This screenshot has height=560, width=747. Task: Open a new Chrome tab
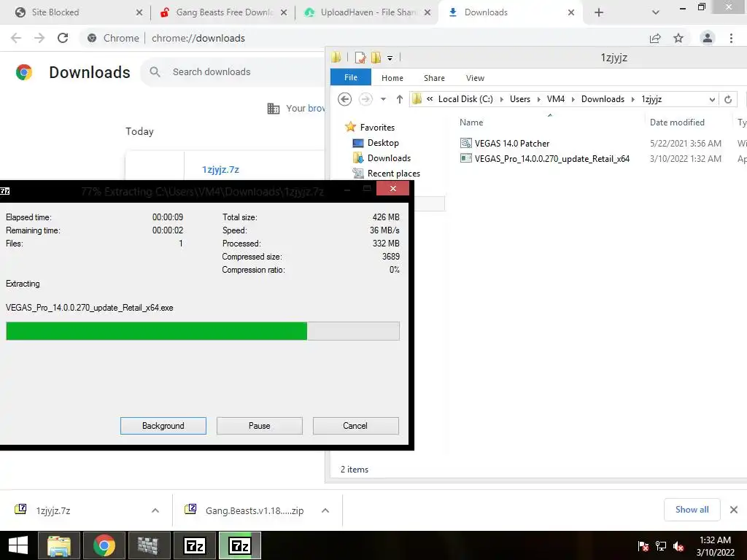599,12
